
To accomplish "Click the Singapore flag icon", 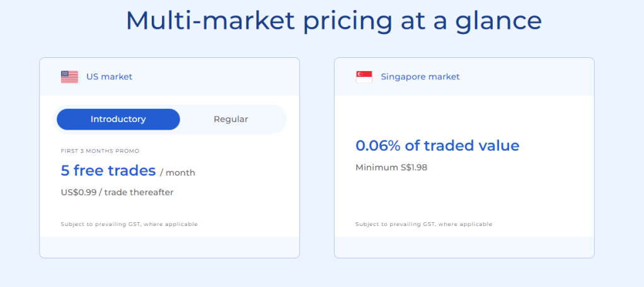I will click(x=364, y=77).
